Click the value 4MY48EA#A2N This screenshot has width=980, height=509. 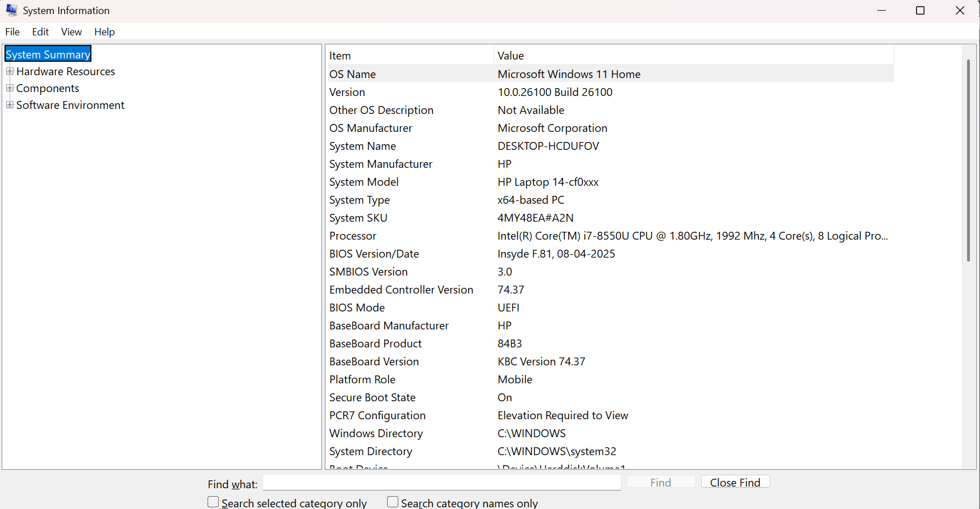tap(535, 218)
